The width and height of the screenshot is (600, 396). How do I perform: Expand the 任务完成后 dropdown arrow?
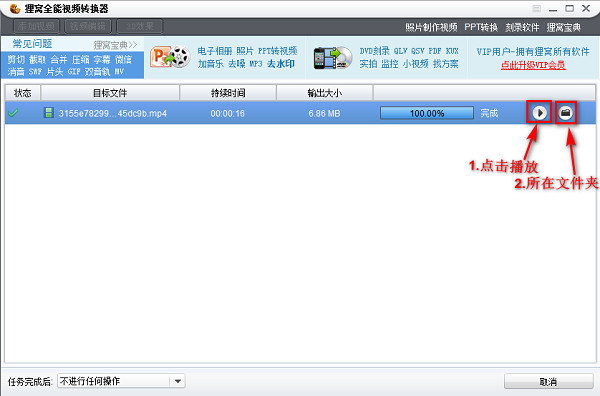tap(178, 381)
